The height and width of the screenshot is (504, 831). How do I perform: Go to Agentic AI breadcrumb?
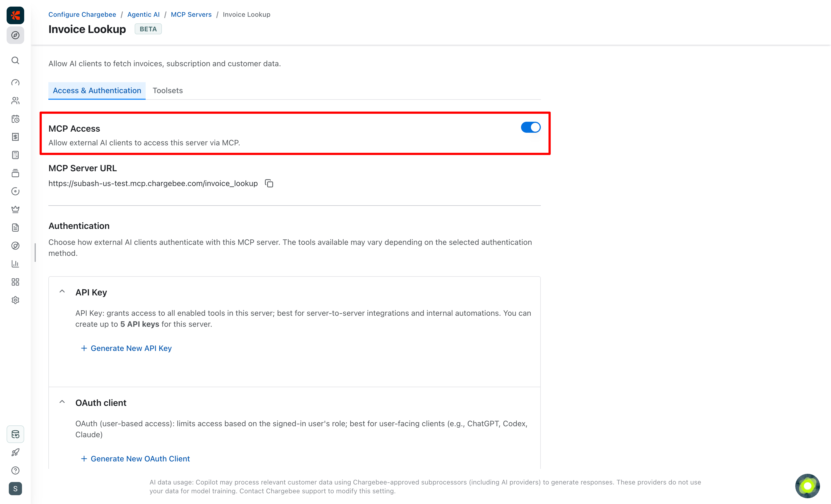[x=143, y=15]
